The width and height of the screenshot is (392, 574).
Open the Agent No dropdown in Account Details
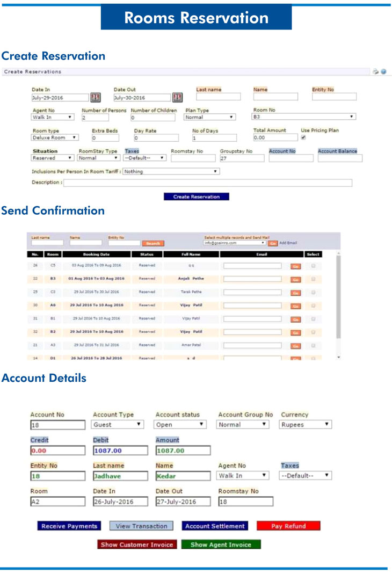243,476
